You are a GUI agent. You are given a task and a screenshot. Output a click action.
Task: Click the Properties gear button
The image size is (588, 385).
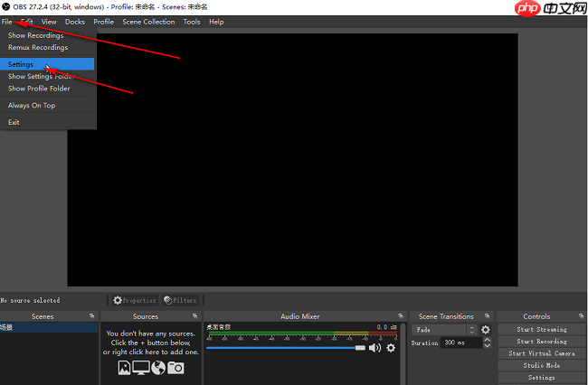[134, 300]
